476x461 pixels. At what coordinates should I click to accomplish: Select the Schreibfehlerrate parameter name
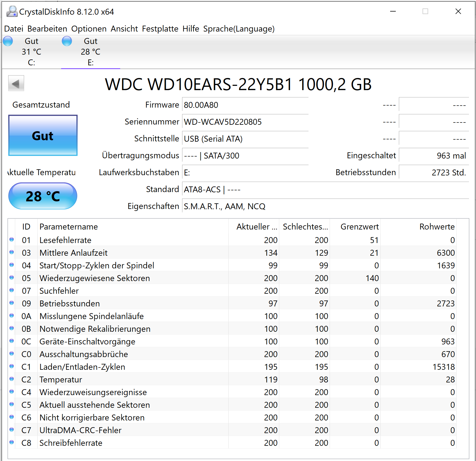(71, 443)
